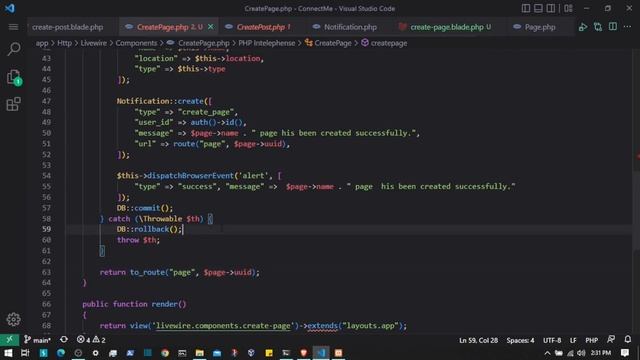Open the Notification.php tab
The width and height of the screenshot is (640, 360).
(350, 27)
